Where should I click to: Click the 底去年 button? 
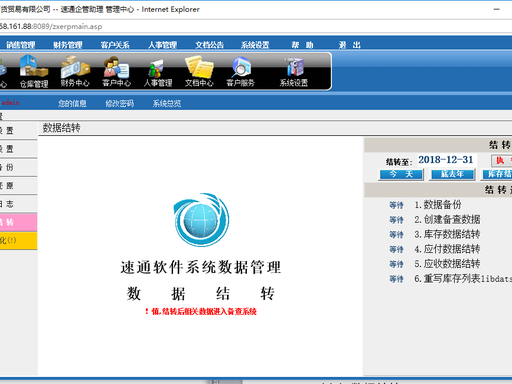(x=452, y=174)
